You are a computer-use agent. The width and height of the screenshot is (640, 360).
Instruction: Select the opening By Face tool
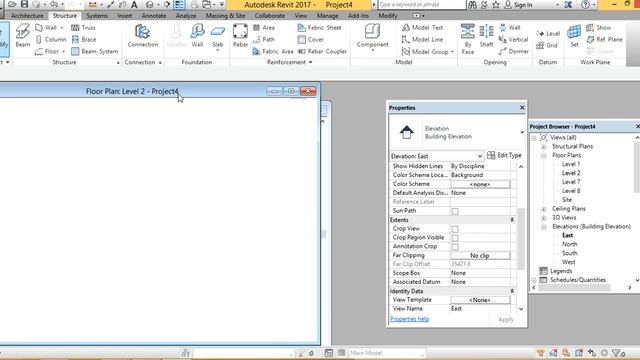pyautogui.click(x=468, y=38)
